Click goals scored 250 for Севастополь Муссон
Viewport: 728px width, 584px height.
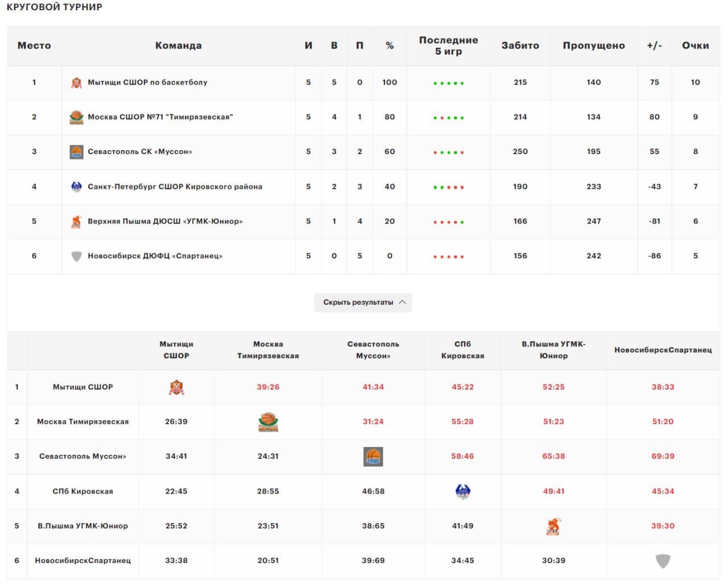pyautogui.click(x=520, y=152)
